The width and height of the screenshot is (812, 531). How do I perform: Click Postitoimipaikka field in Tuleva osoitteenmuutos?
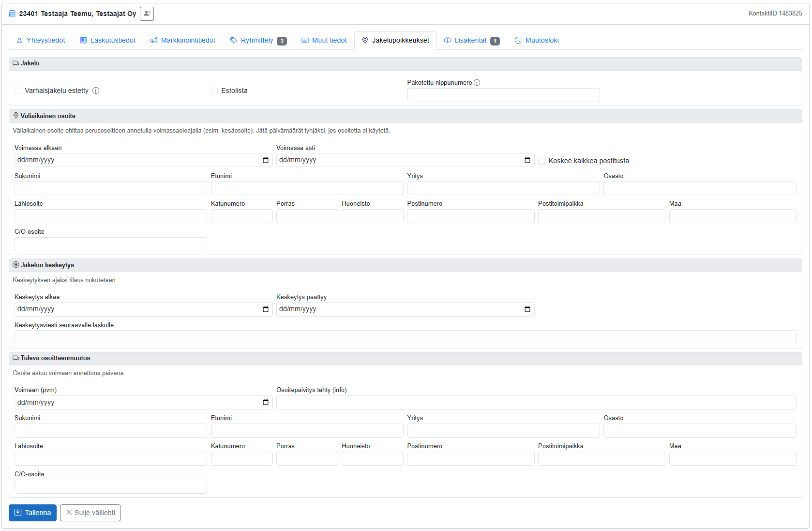point(601,459)
